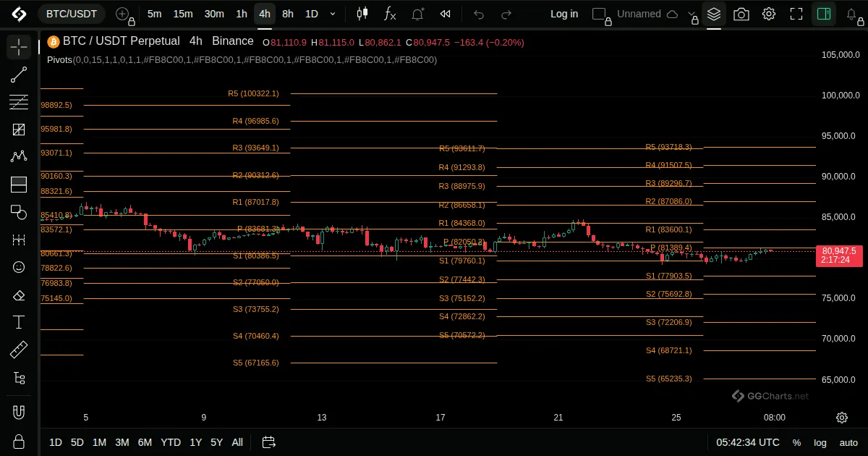Set date range to 5D
868x456 pixels.
pos(77,442)
